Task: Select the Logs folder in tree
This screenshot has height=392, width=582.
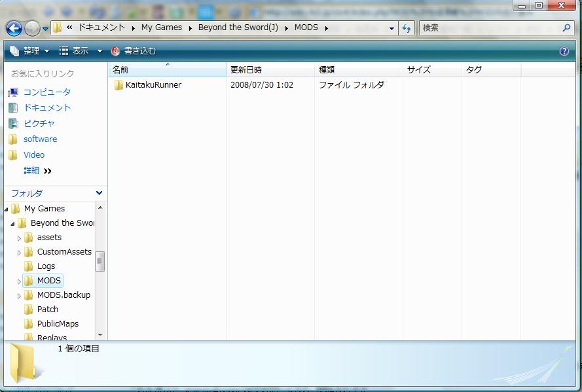Action: pos(46,266)
